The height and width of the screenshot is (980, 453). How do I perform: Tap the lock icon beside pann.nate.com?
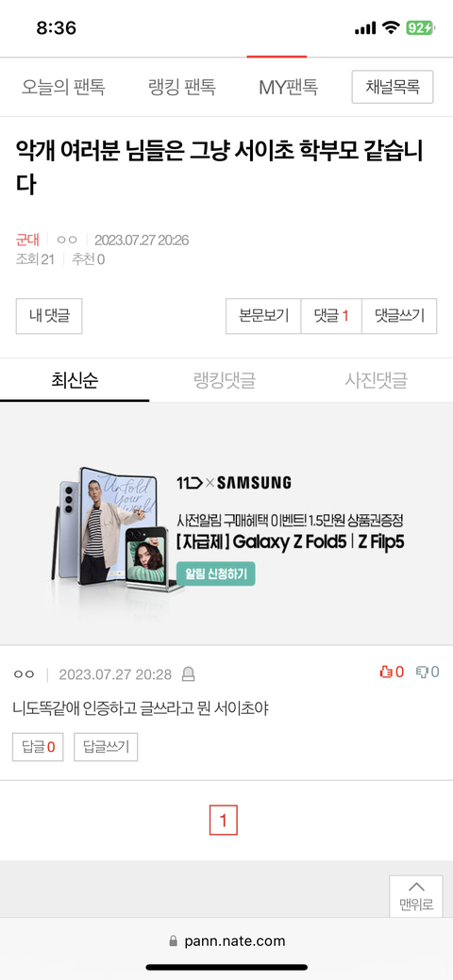(174, 941)
